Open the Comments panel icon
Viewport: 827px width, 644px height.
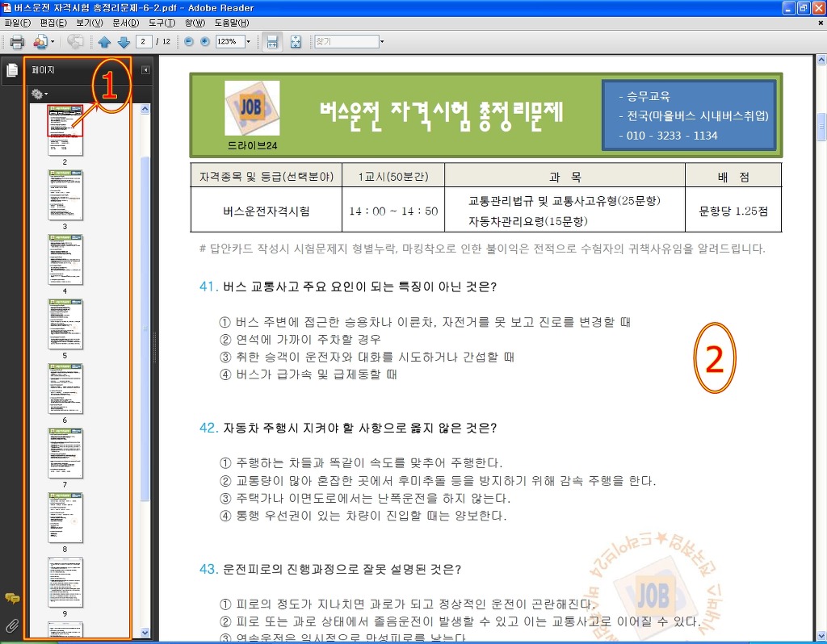pyautogui.click(x=11, y=598)
